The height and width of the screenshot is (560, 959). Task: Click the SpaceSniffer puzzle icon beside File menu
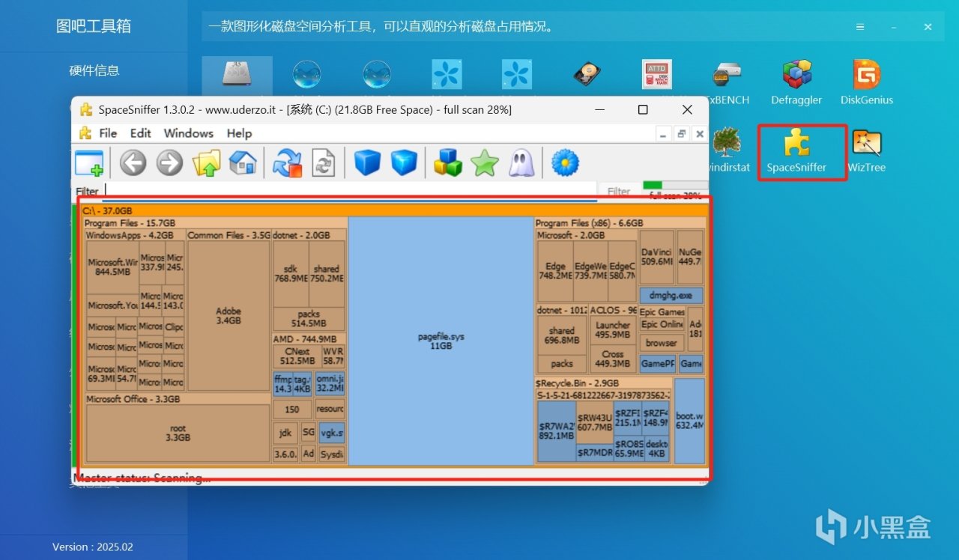coord(85,133)
